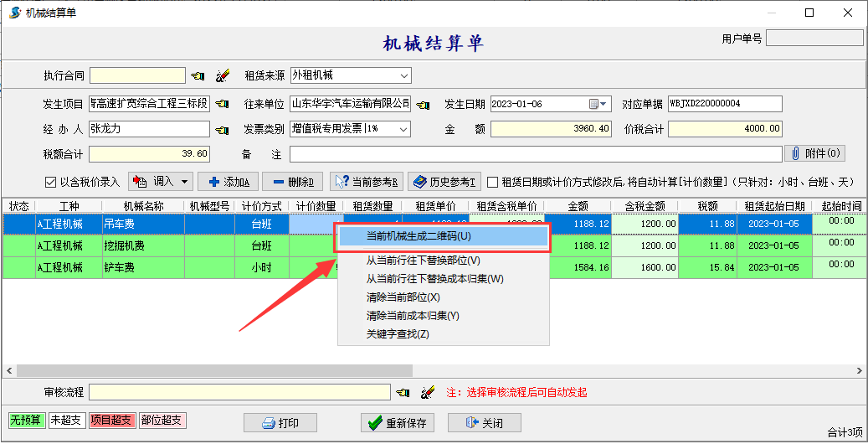Choose 关键字查找(Z) in the context menu
The width and height of the screenshot is (868, 444).
pyautogui.click(x=398, y=334)
